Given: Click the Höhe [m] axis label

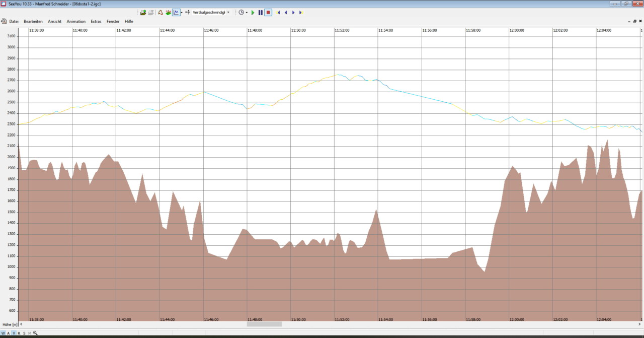Looking at the screenshot, I should (x=10, y=324).
